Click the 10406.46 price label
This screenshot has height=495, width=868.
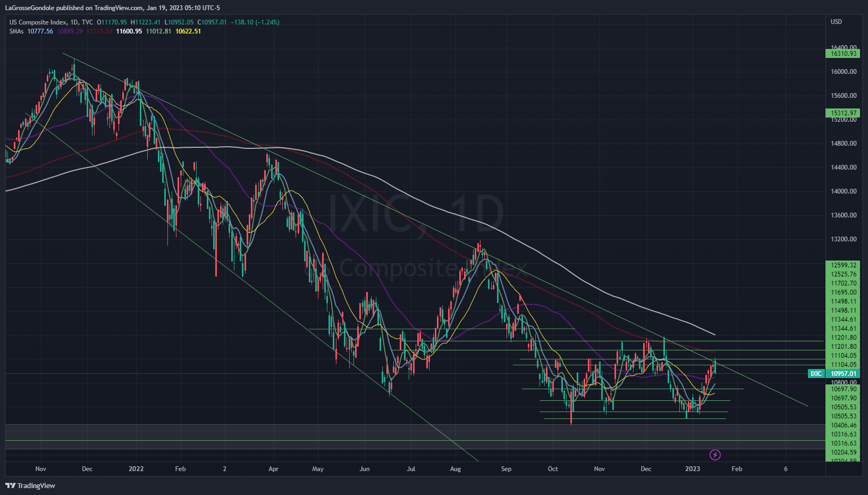844,425
